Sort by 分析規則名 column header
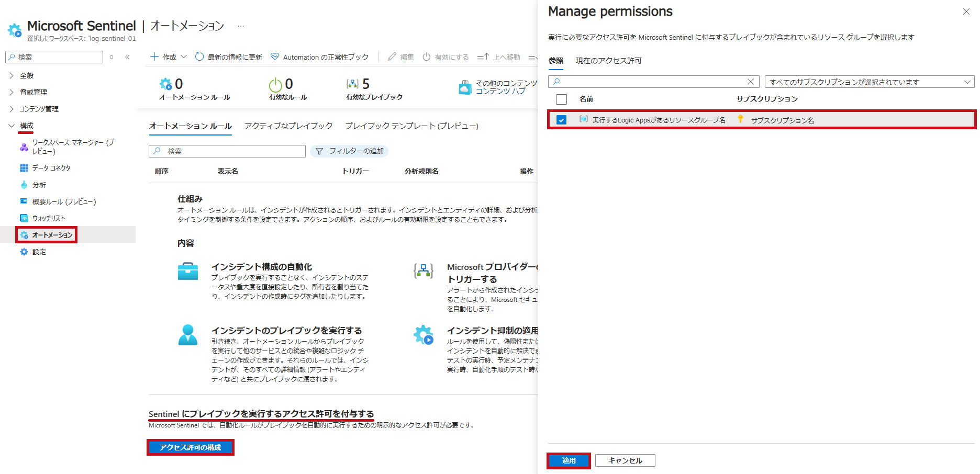This screenshot has height=474, width=980. click(421, 171)
